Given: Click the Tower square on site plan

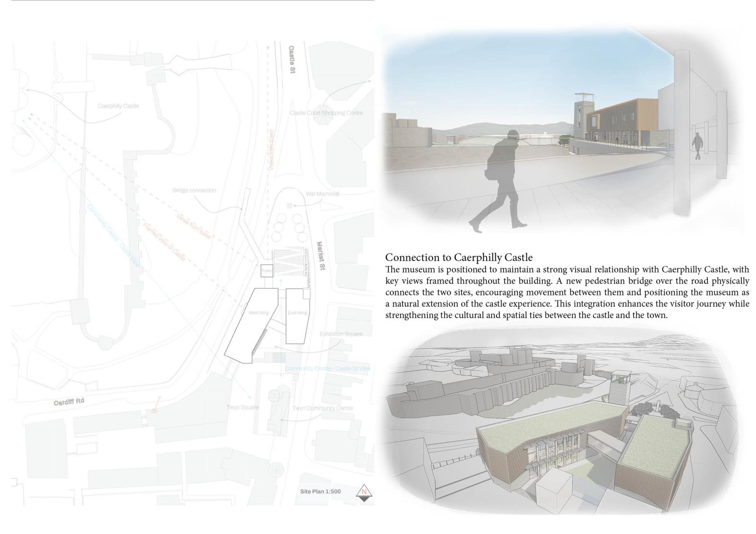Looking at the screenshot, I should click(267, 271).
